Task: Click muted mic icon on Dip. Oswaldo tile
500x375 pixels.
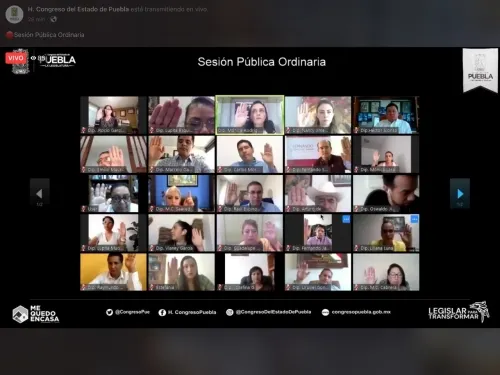Action: point(357,209)
